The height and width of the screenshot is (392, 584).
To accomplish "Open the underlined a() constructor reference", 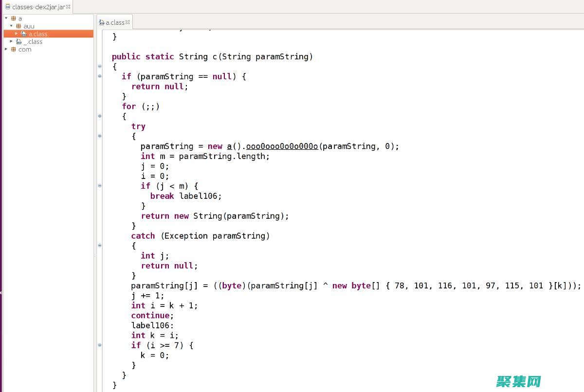I will click(x=229, y=146).
